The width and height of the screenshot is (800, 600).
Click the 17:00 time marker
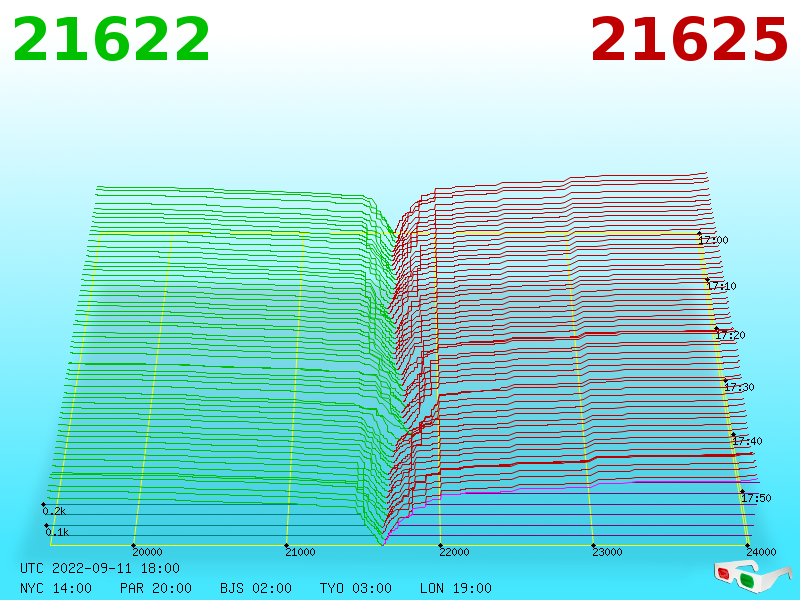pyautogui.click(x=714, y=240)
